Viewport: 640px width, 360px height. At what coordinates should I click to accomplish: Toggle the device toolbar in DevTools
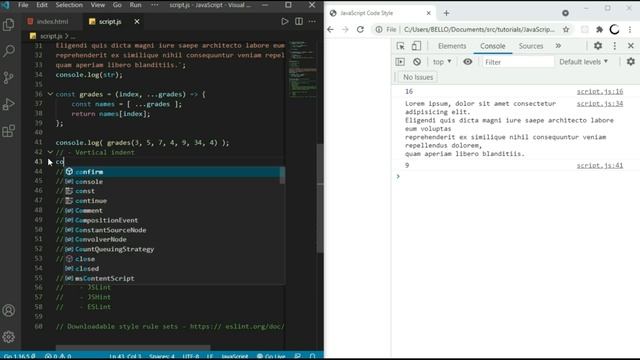point(416,46)
